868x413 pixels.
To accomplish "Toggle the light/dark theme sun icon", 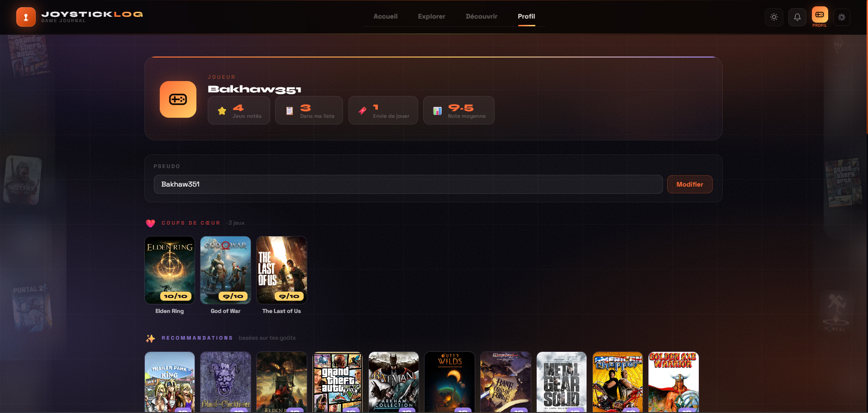I will point(774,17).
